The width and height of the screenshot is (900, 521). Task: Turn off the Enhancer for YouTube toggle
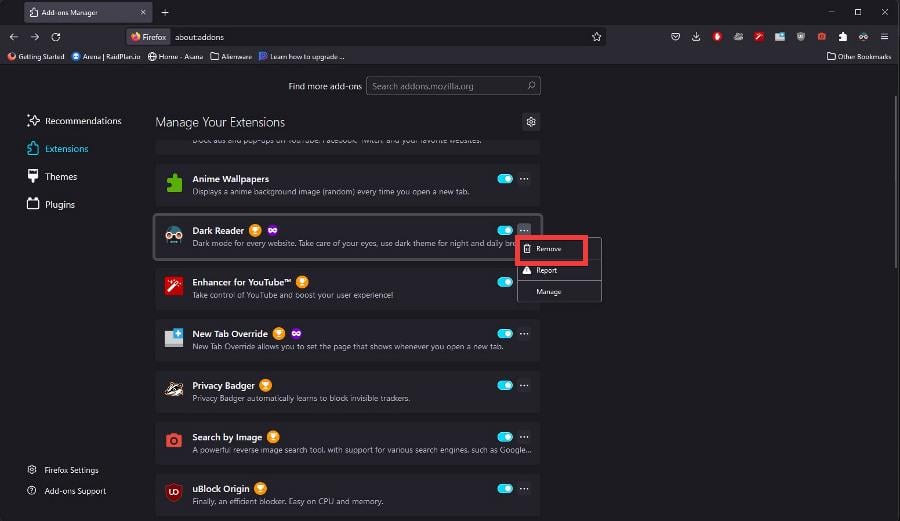click(x=505, y=282)
